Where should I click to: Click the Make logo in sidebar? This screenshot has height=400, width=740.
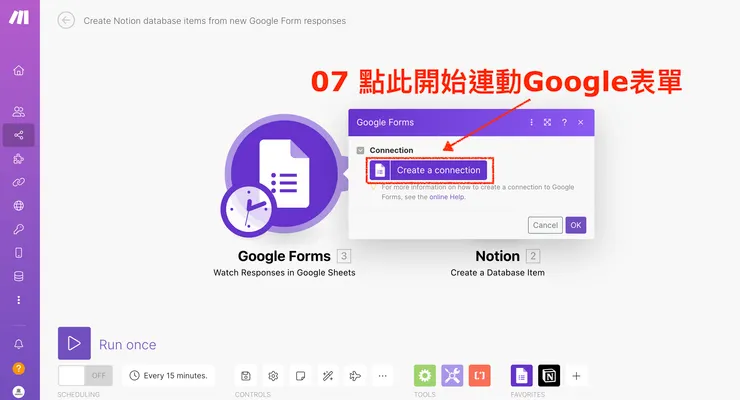(x=19, y=17)
